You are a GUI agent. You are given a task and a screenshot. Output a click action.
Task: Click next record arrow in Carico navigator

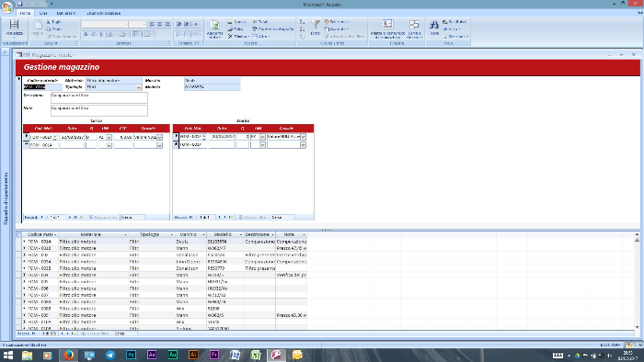coord(70,217)
